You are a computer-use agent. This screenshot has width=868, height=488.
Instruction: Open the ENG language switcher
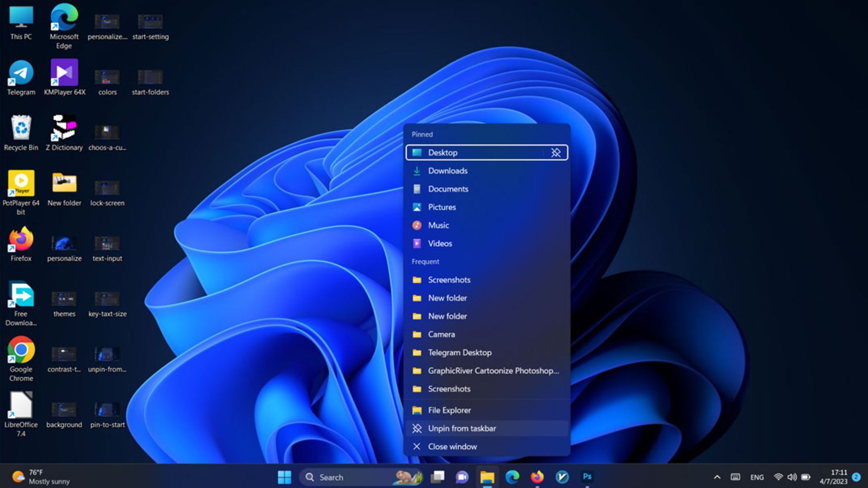pyautogui.click(x=757, y=477)
